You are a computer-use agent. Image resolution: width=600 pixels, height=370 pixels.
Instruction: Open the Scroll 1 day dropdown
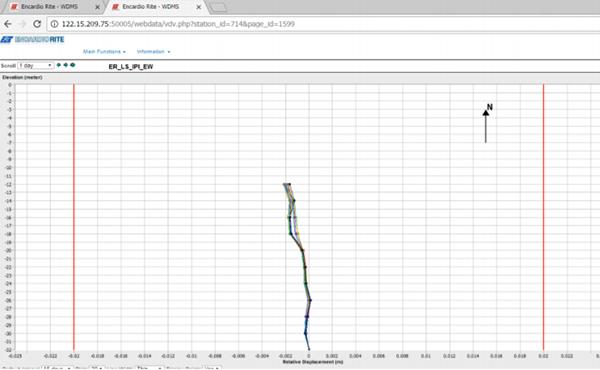pyautogui.click(x=36, y=66)
